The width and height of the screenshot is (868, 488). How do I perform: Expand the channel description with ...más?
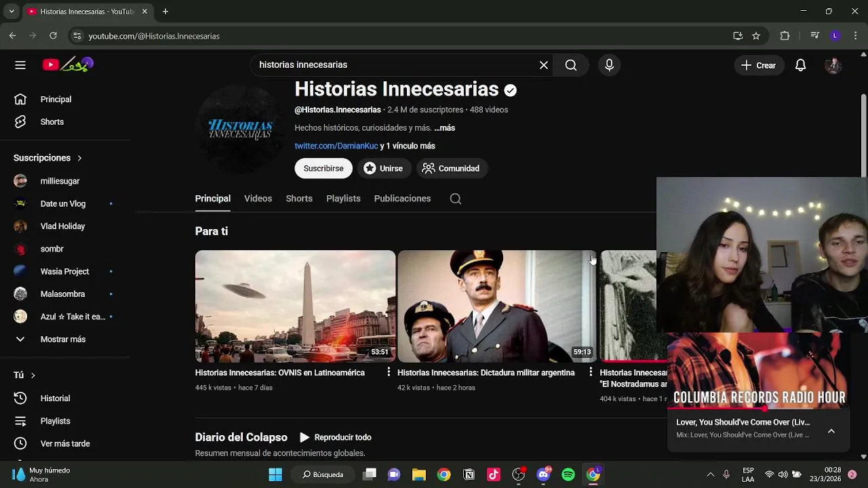(x=445, y=128)
